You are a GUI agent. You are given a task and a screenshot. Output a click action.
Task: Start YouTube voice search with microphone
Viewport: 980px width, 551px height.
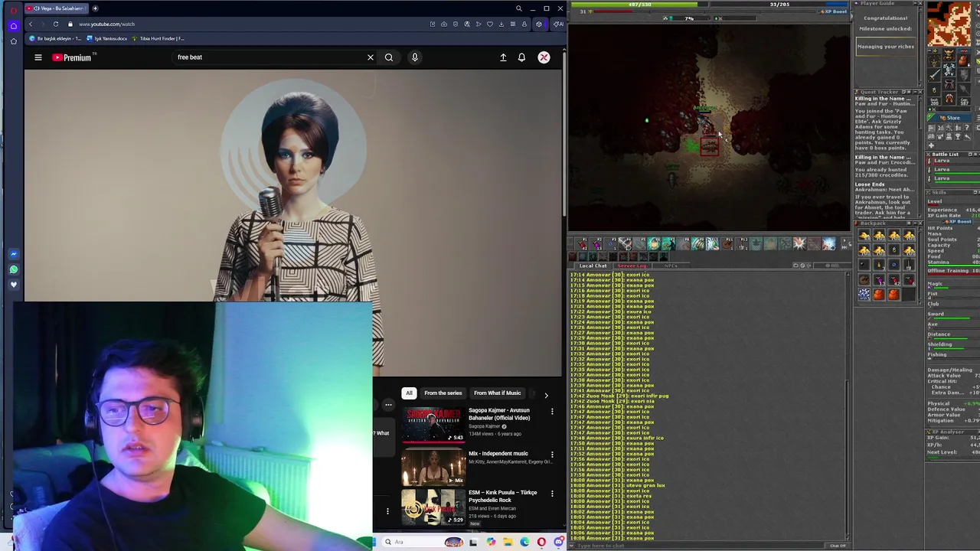click(x=415, y=57)
